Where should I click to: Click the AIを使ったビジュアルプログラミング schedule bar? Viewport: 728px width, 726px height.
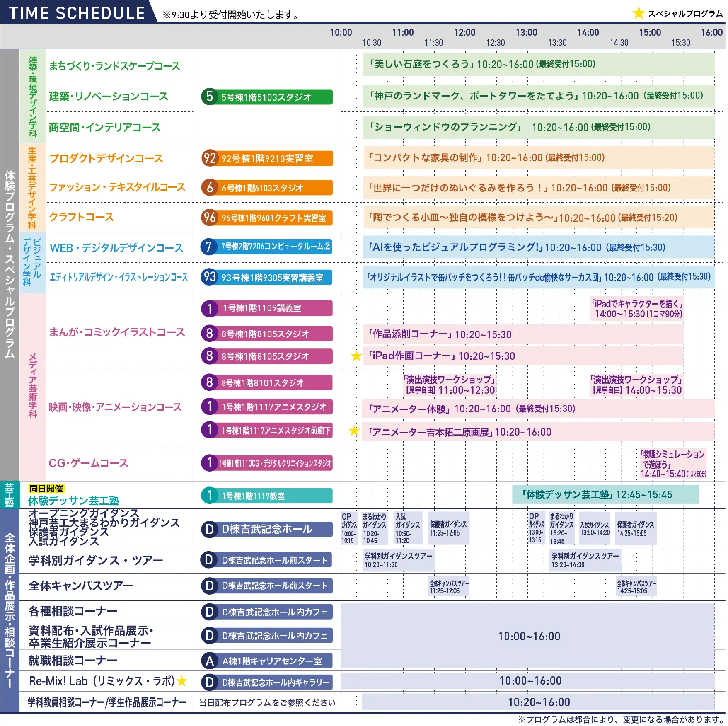point(539,247)
